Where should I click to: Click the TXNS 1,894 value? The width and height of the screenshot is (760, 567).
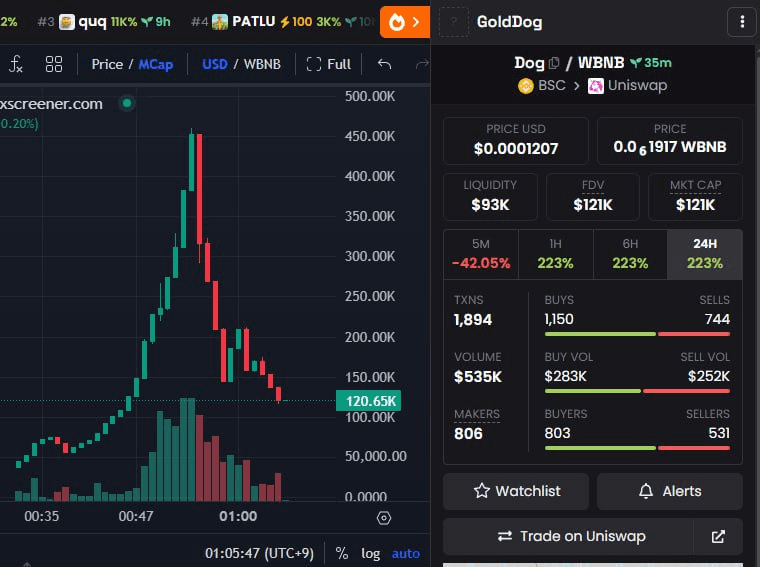click(473, 320)
